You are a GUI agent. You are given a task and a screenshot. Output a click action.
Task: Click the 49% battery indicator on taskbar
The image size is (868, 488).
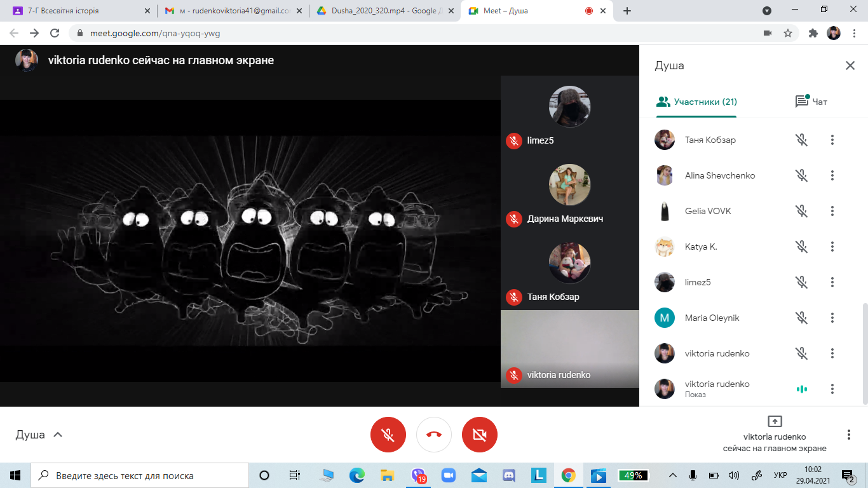[634, 475]
